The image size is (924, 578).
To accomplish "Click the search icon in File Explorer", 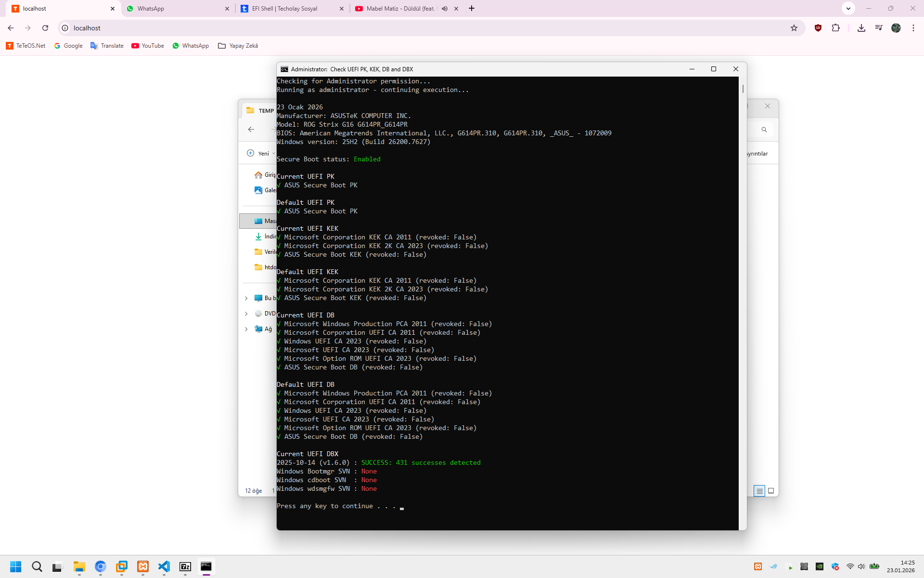I will (x=764, y=130).
